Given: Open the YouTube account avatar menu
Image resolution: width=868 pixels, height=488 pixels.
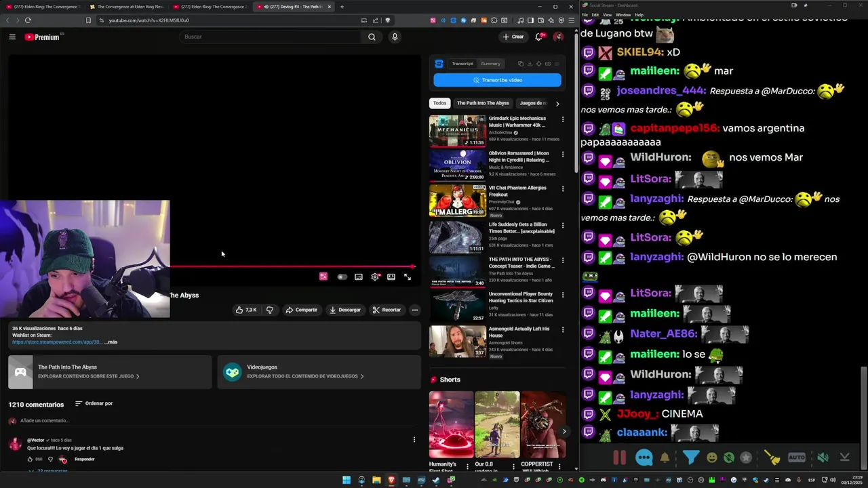Looking at the screenshot, I should click(x=558, y=37).
